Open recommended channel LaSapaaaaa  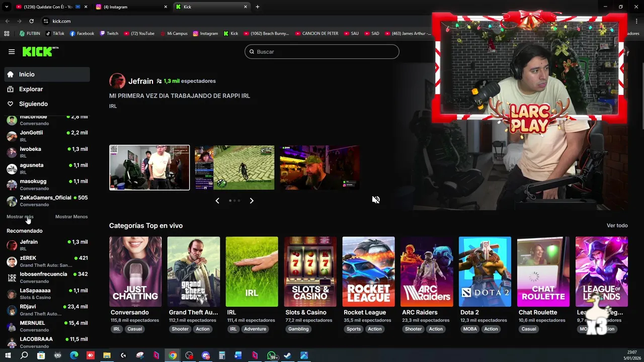click(x=47, y=294)
